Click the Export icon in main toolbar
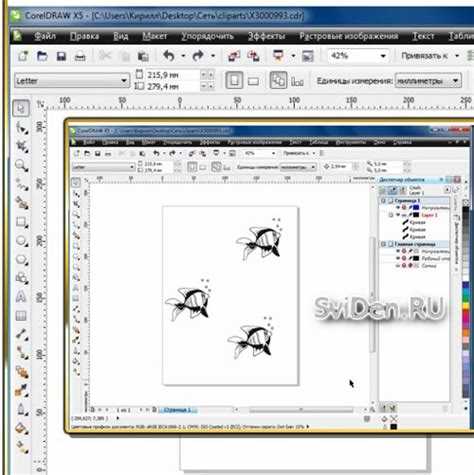Screen dimensions: 474x475 pyautogui.click(x=253, y=56)
